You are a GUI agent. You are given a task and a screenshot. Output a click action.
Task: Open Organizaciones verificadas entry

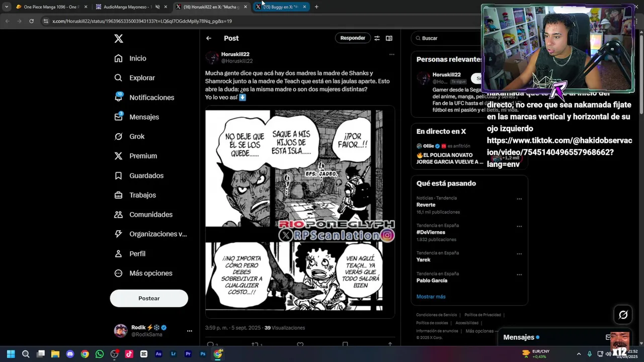(x=150, y=234)
